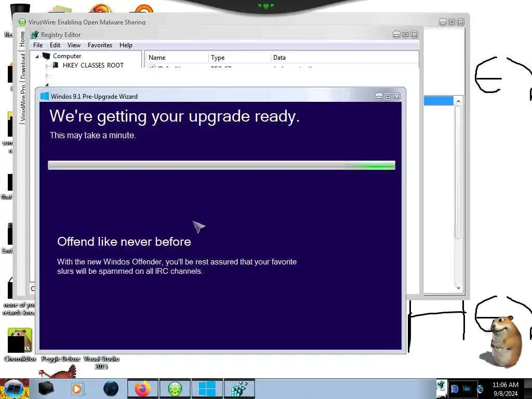Viewport: 532px width, 399px height.
Task: Switch to the Windows logo taskbar button
Action: tap(207, 389)
